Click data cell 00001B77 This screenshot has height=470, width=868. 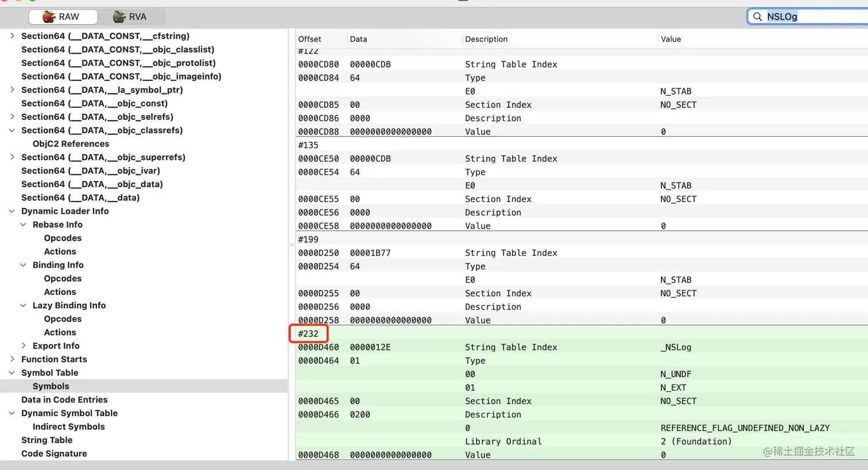[370, 253]
